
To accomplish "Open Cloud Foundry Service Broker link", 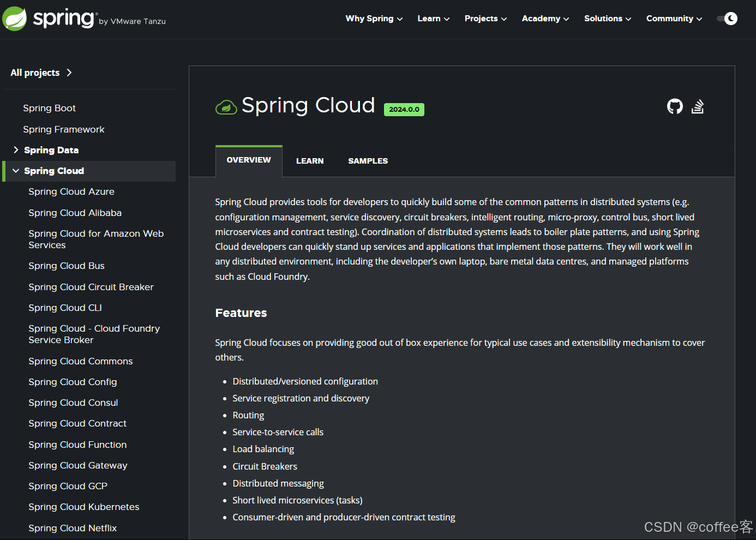I will click(x=94, y=334).
